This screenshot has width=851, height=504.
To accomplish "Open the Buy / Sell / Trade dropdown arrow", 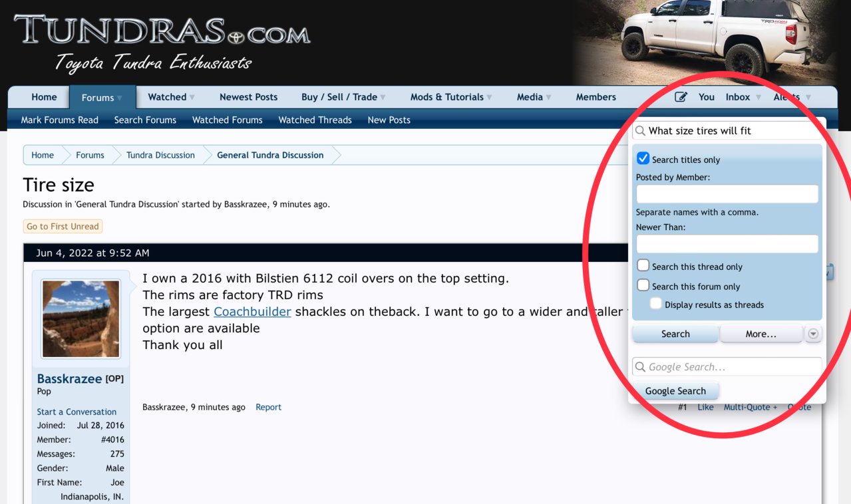I will [x=383, y=97].
